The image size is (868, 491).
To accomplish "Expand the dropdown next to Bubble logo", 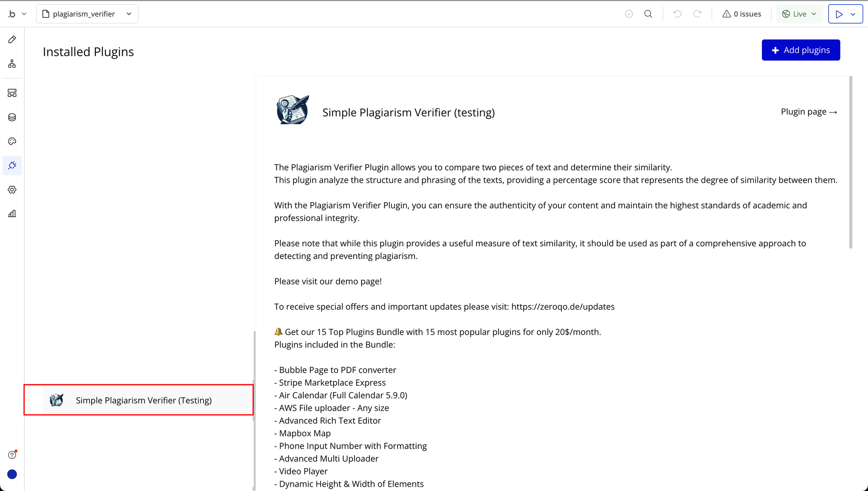I will click(24, 14).
